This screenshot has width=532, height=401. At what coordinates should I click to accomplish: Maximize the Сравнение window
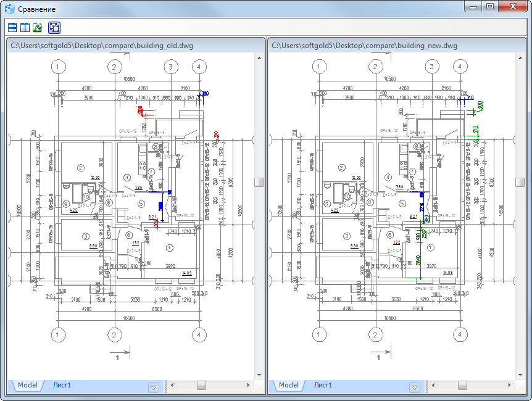(x=490, y=7)
